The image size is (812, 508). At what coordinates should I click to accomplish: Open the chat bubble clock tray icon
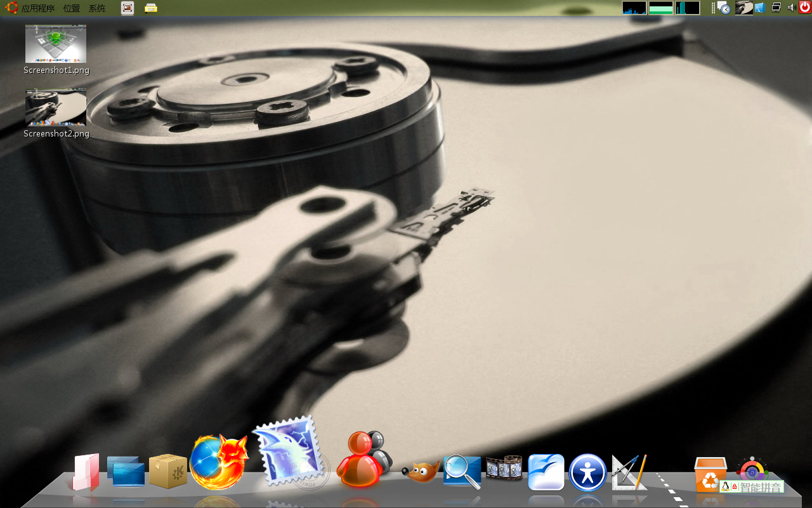point(724,8)
